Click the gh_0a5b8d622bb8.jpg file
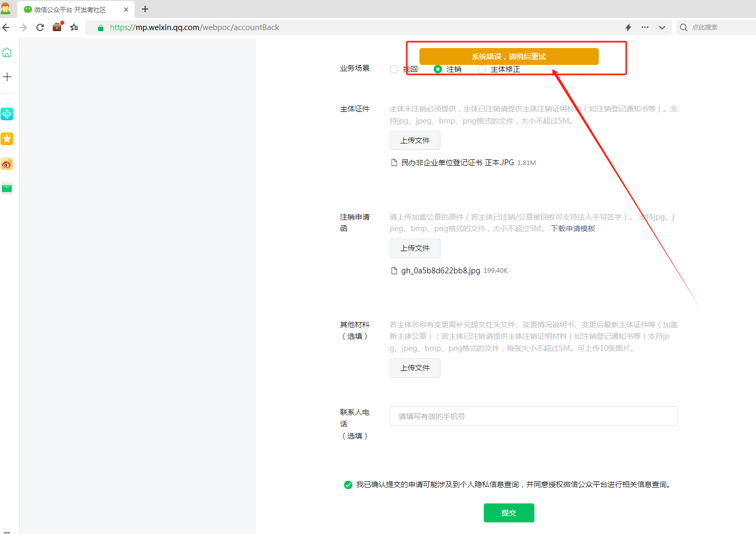Viewport: 756px width, 534px height. tap(441, 271)
